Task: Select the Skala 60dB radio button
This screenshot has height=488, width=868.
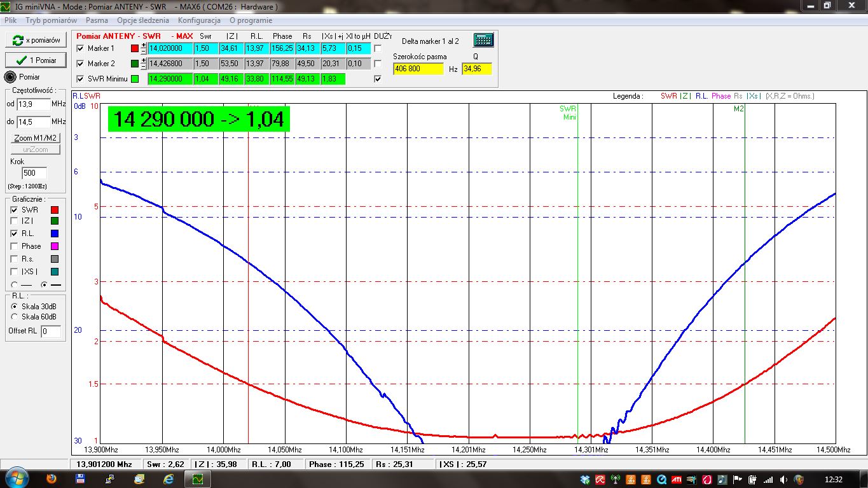Action: (x=15, y=316)
